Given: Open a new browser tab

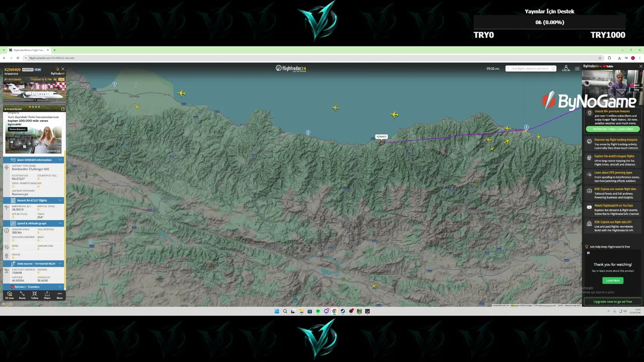Looking at the screenshot, I should (x=54, y=50).
